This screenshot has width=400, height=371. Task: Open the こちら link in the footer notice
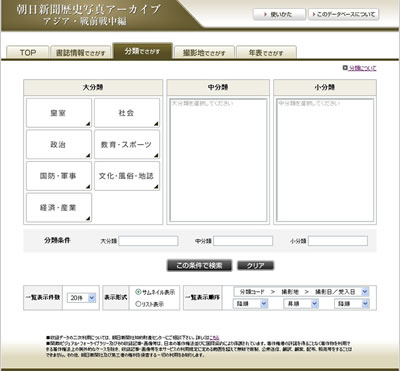(214, 338)
